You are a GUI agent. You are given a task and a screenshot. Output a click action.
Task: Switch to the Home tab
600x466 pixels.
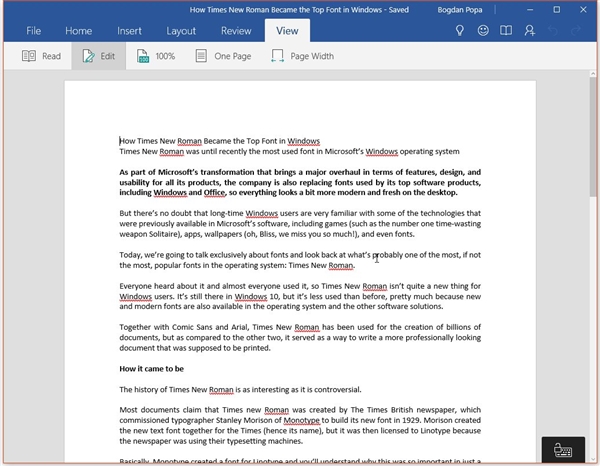pyautogui.click(x=78, y=31)
